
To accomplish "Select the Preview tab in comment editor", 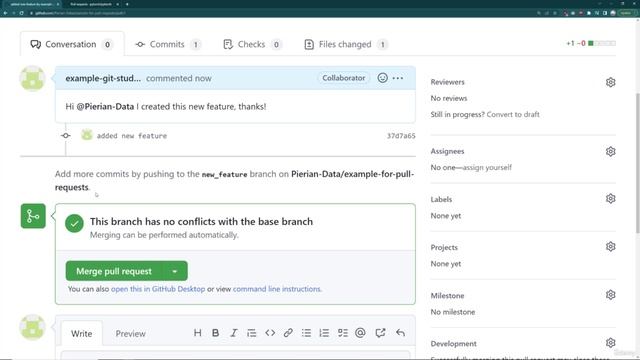I will pyautogui.click(x=130, y=333).
